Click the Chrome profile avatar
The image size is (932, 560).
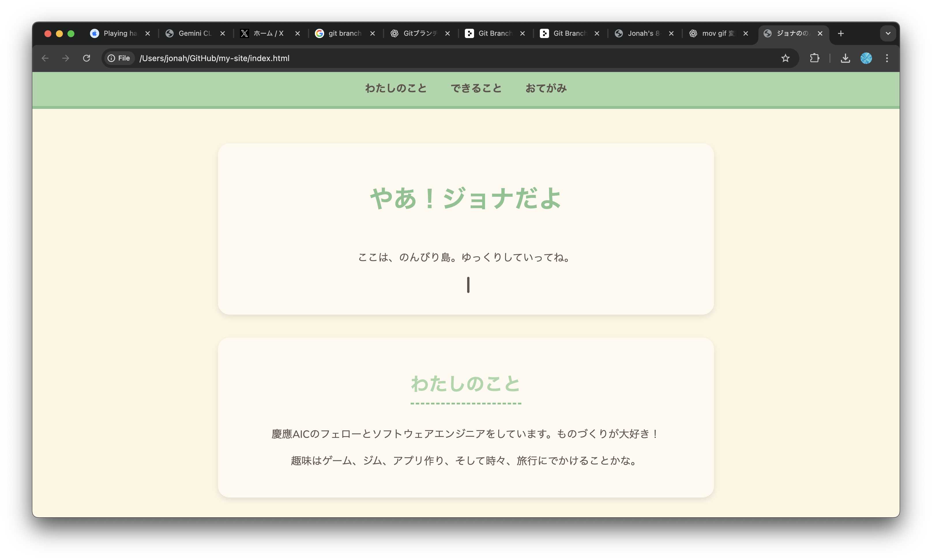click(866, 58)
